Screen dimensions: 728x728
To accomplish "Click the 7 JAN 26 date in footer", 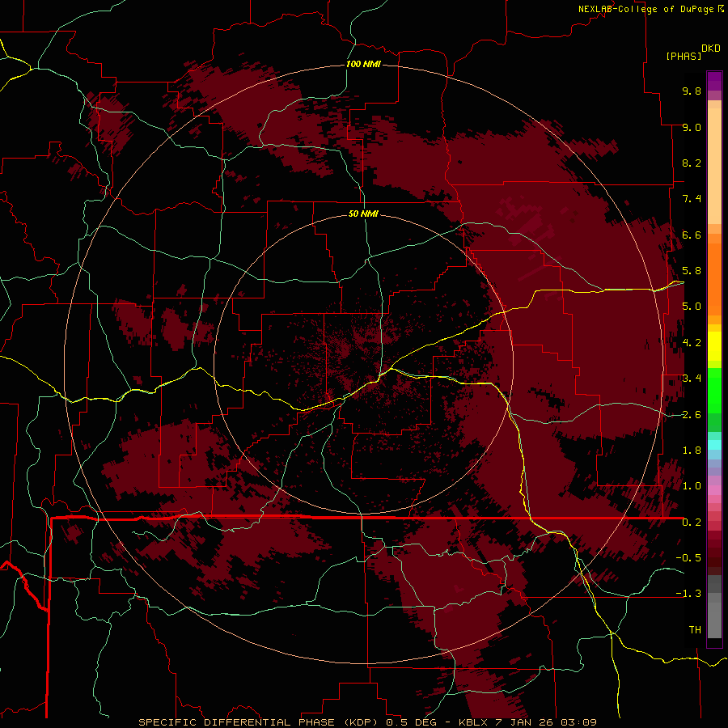I will [526, 722].
